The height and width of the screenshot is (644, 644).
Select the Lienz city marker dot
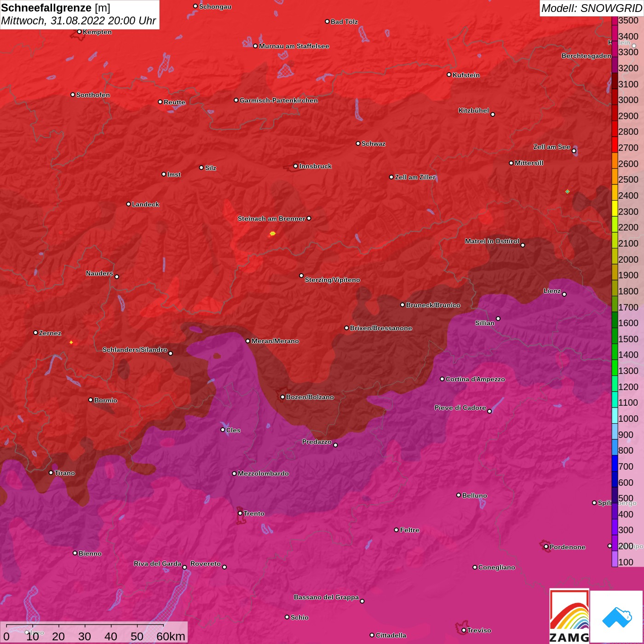(564, 294)
